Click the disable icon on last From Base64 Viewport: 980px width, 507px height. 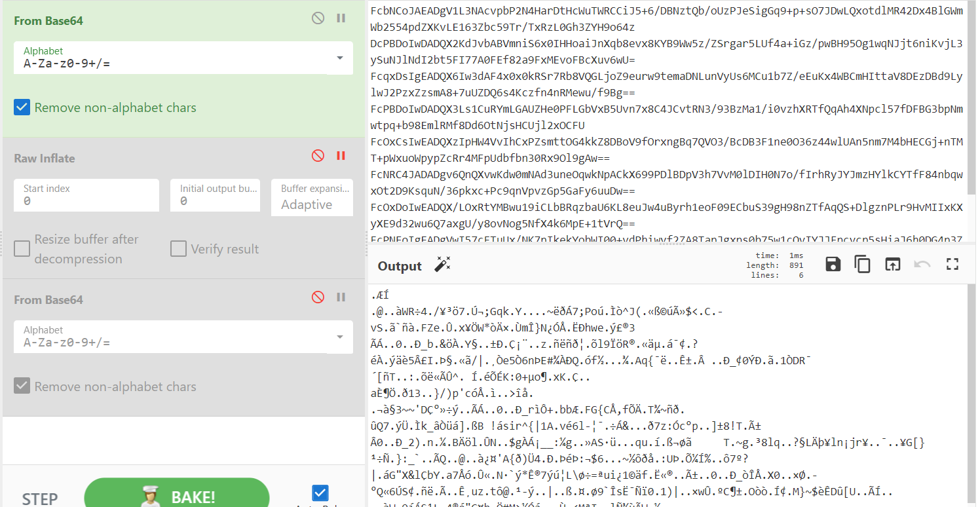318,297
